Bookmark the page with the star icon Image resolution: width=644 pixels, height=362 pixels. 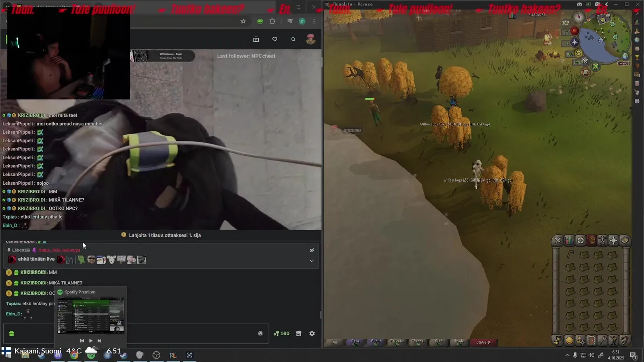pyautogui.click(x=243, y=21)
